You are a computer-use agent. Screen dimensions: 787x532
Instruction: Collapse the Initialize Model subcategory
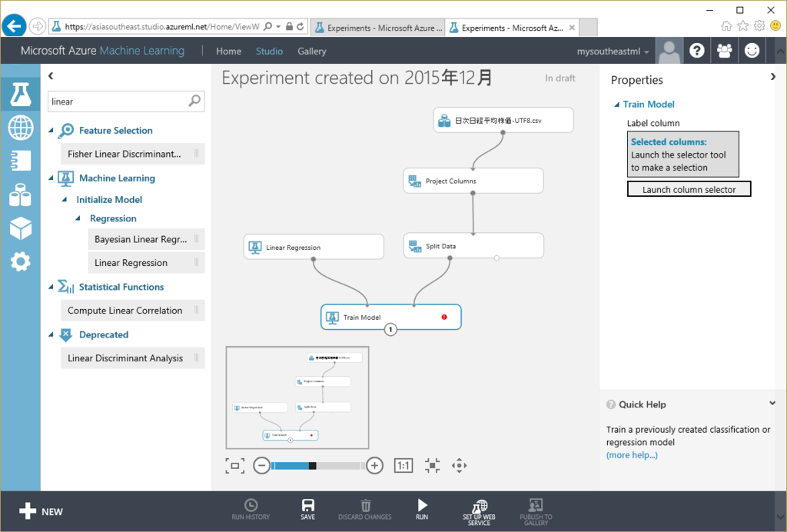(x=65, y=200)
